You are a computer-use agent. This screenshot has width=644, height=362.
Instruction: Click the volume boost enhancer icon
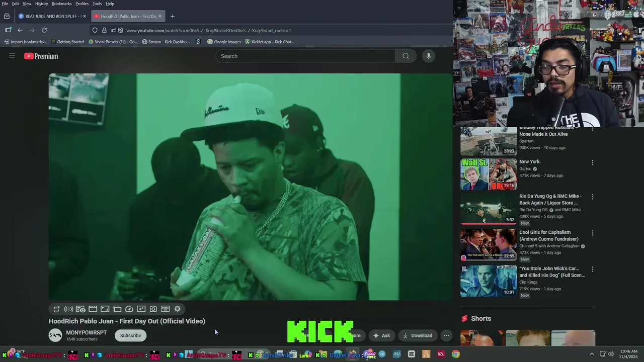click(68, 309)
